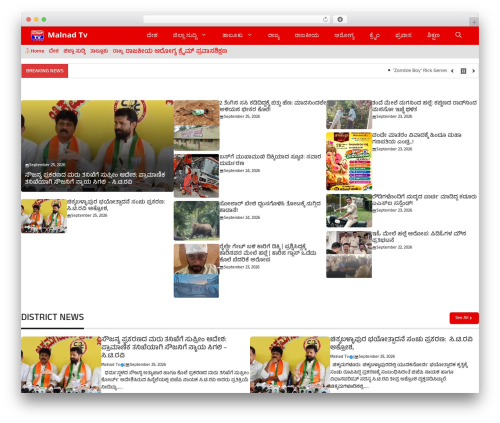
Task: Click the Malnad TV logo icon
Action: coord(37,35)
